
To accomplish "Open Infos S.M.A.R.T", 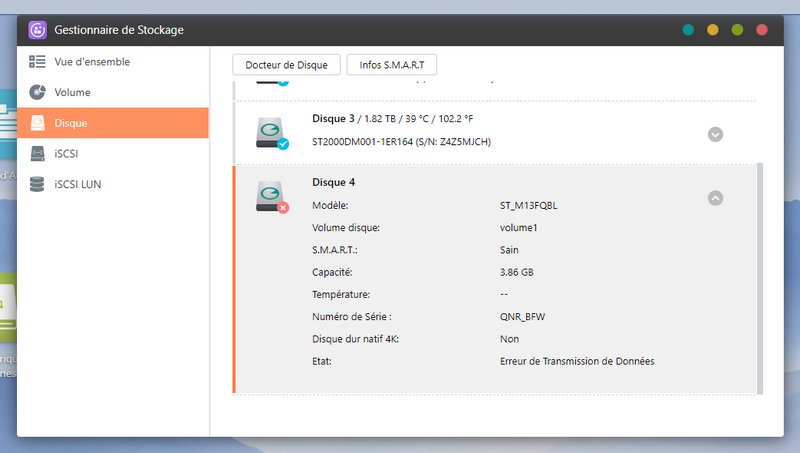I will pyautogui.click(x=391, y=65).
